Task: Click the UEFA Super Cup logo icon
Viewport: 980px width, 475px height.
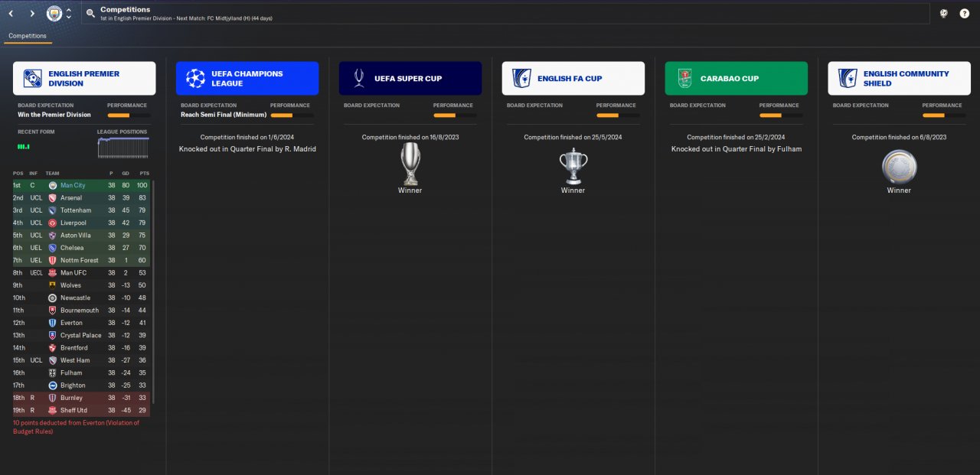Action: 359,78
